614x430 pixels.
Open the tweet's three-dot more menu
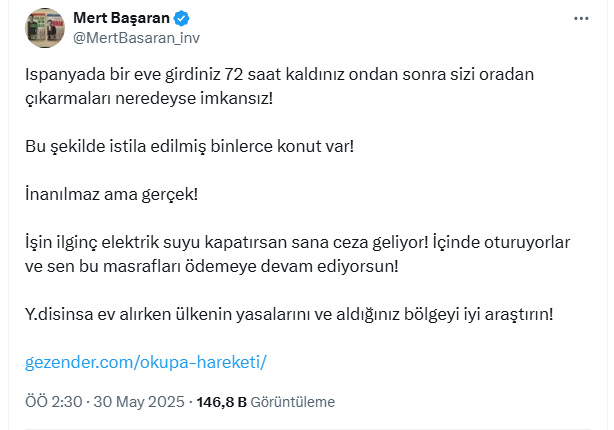[x=581, y=18]
